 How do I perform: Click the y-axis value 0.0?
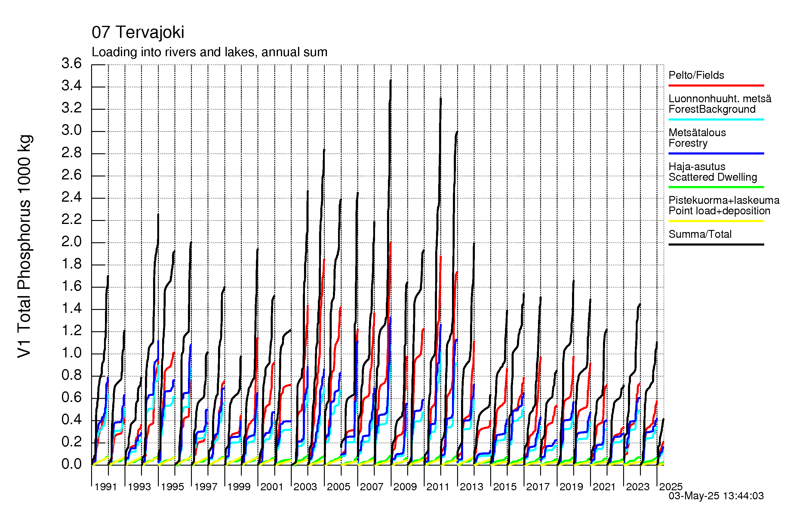72,464
